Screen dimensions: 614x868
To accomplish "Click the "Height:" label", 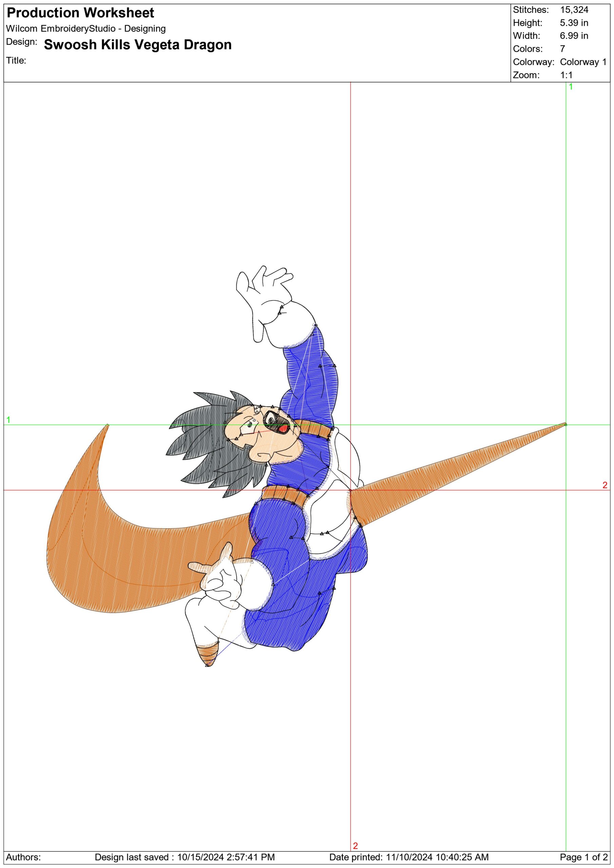I will tap(528, 23).
